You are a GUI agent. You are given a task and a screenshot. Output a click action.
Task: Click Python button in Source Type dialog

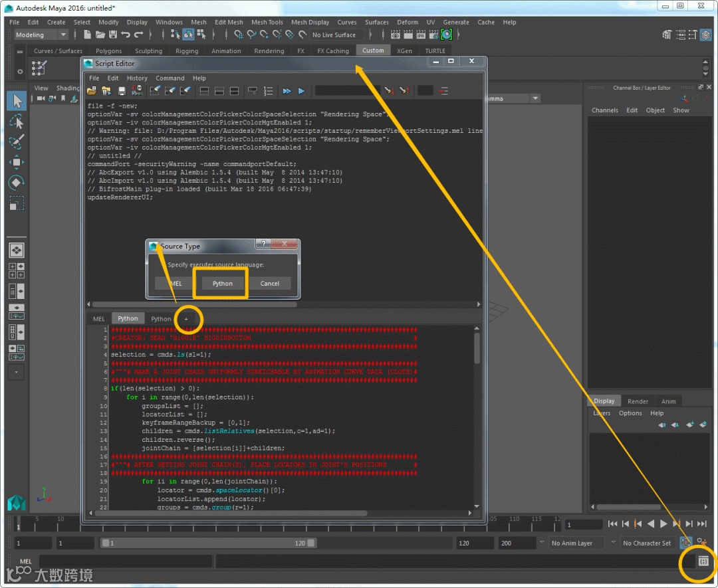point(223,283)
